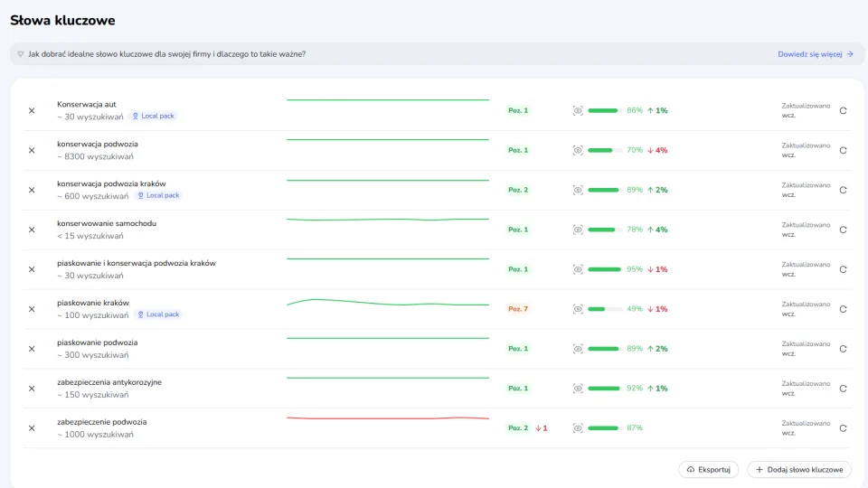Click keyword 'konserwacja podwozia kraków'
868x488 pixels.
[x=111, y=183]
